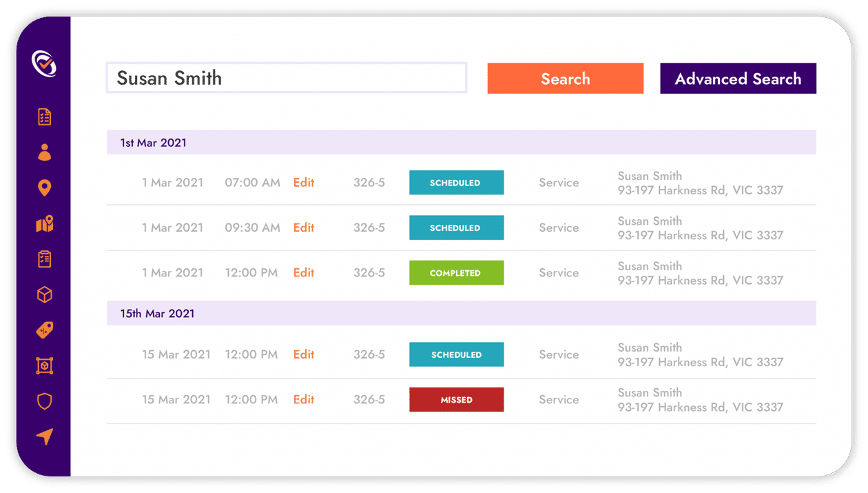Click SCHEDULED badge on 09:30 AM row

[x=456, y=228]
